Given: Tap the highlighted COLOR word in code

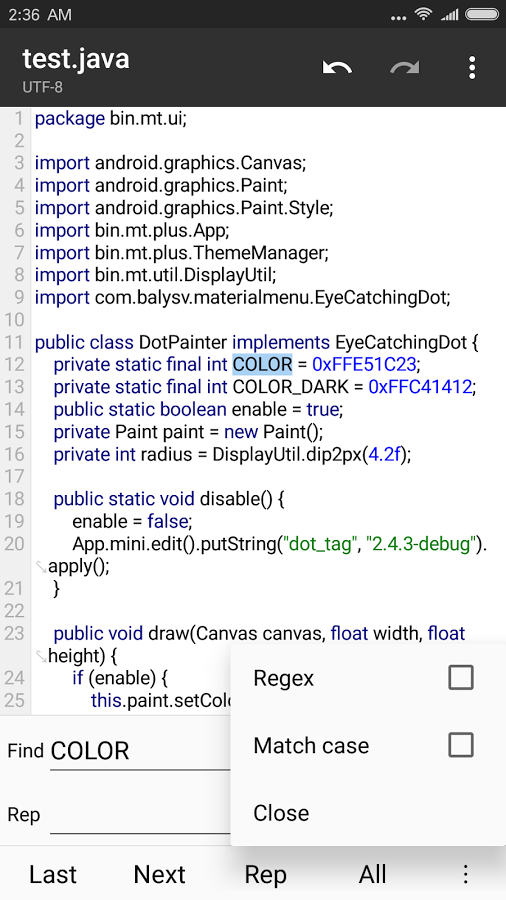Looking at the screenshot, I should 262,364.
